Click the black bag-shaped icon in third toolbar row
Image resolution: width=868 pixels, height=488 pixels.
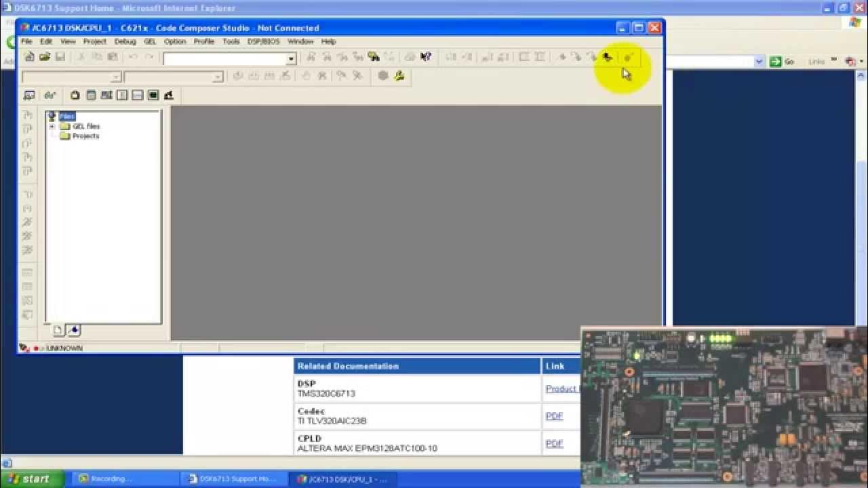coord(75,95)
